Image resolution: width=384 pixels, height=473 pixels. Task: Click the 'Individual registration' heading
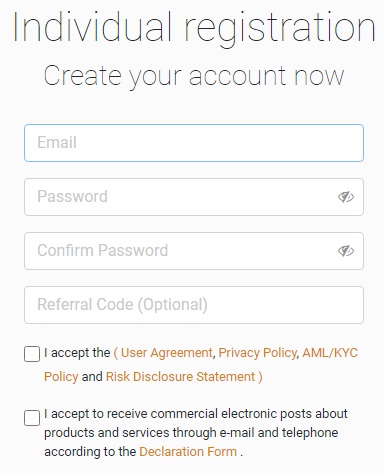coord(194,29)
